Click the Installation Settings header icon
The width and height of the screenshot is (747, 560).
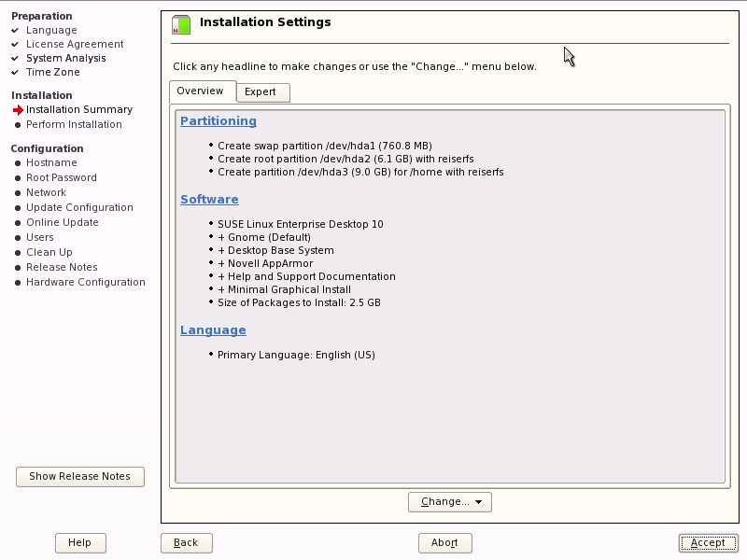tap(181, 25)
